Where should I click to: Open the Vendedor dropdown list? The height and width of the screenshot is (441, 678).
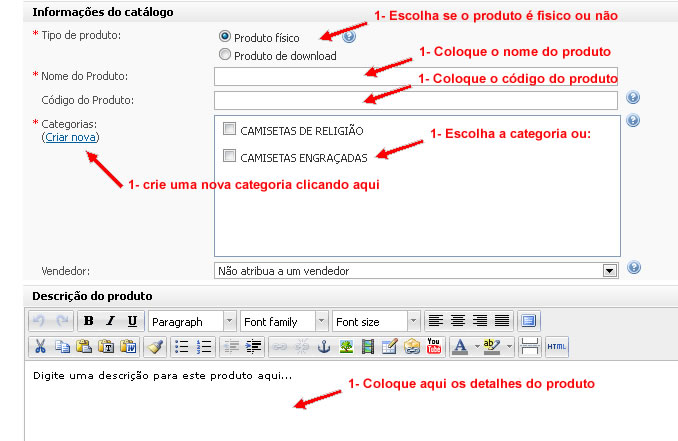point(609,270)
